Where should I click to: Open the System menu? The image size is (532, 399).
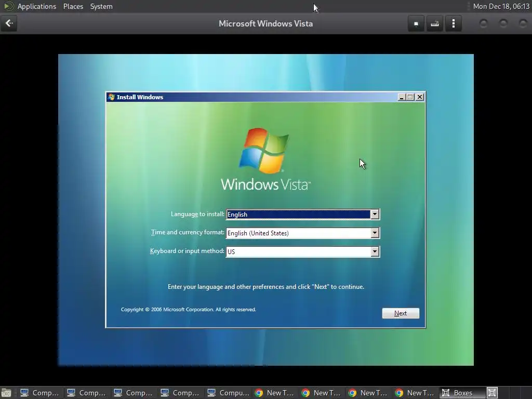[101, 6]
